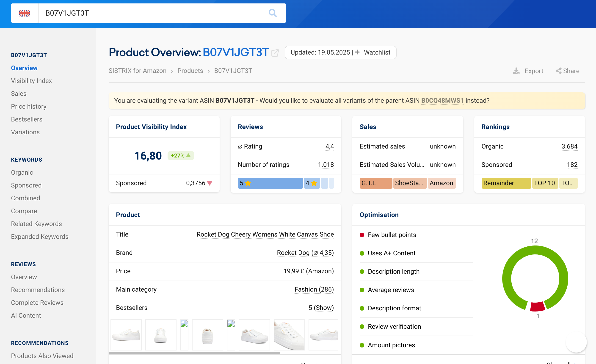
Task: Click the +27% visibility change badge
Action: pyautogui.click(x=181, y=155)
